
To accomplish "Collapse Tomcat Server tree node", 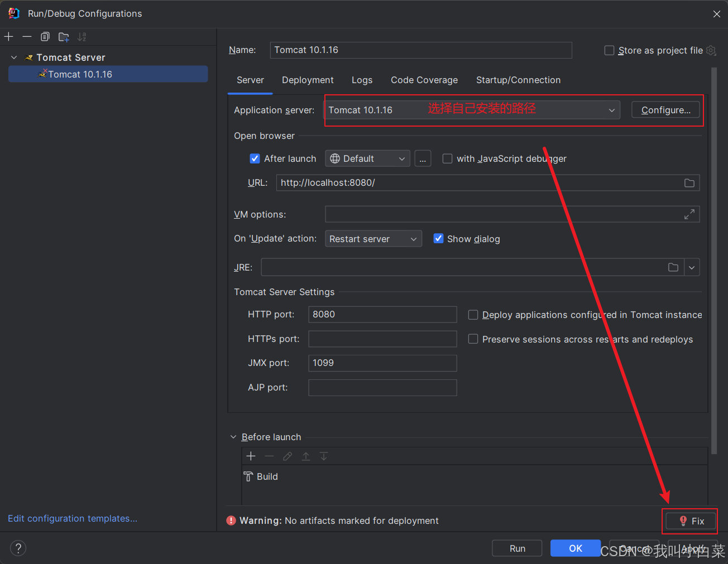I will point(14,57).
